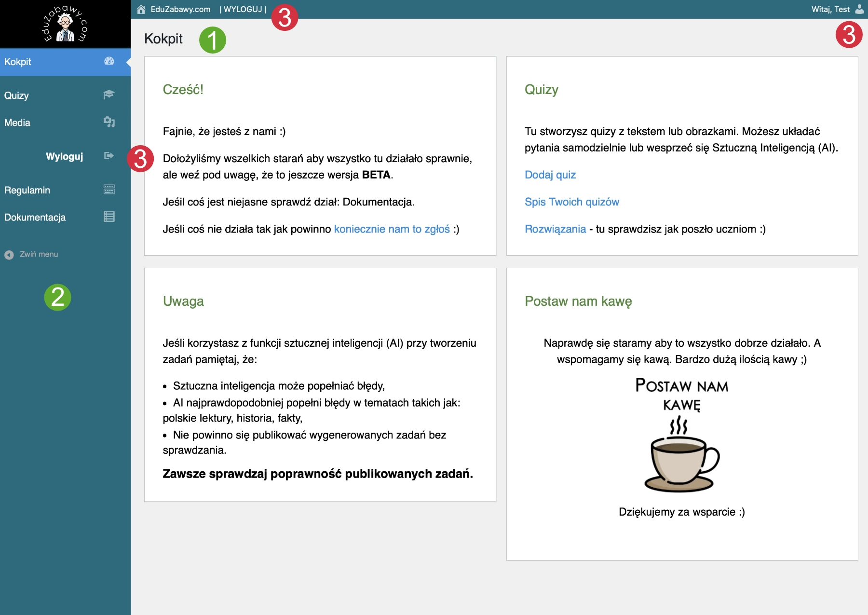
Task: Open the Rozwiązania link
Action: [x=555, y=229]
